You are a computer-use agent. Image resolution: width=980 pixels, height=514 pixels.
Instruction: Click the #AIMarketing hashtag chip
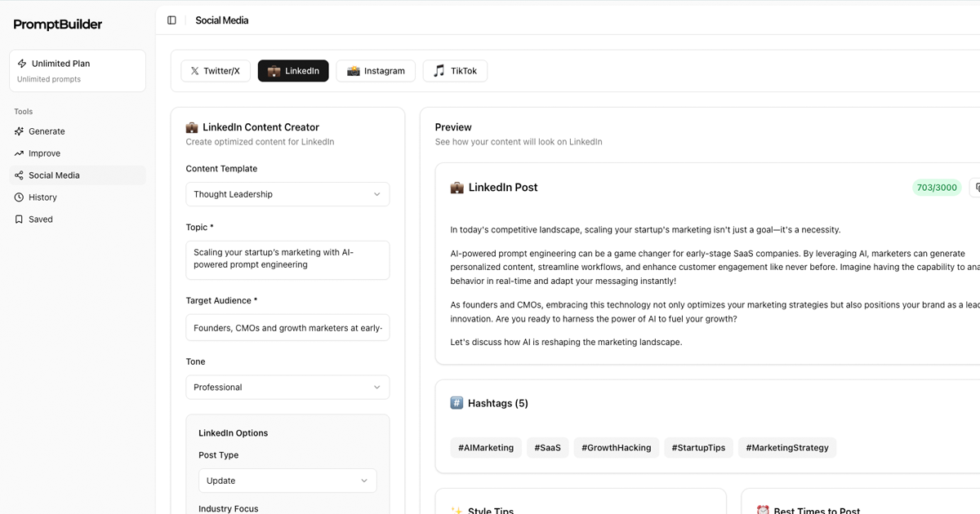pos(486,447)
